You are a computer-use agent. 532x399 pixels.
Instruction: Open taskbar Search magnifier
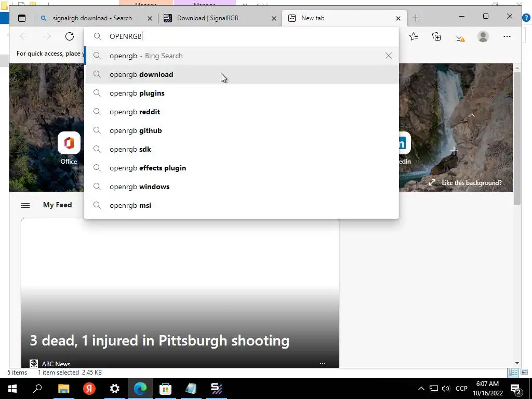pyautogui.click(x=37, y=389)
